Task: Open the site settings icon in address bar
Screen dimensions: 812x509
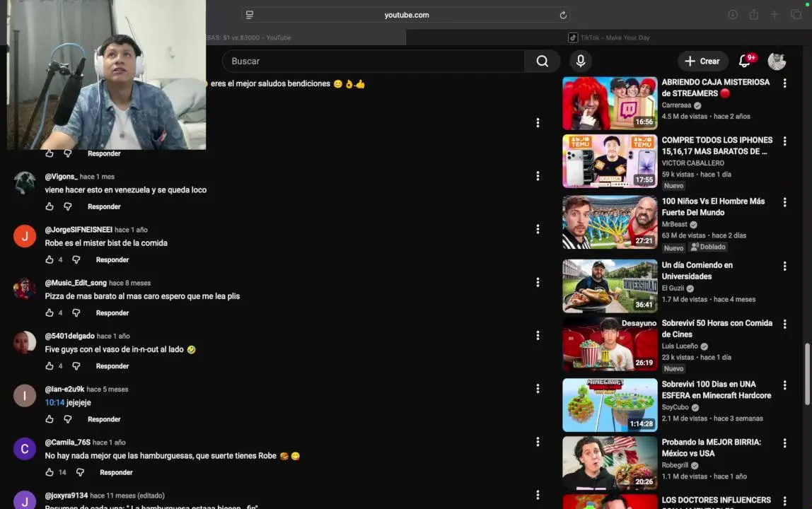Action: [x=250, y=15]
